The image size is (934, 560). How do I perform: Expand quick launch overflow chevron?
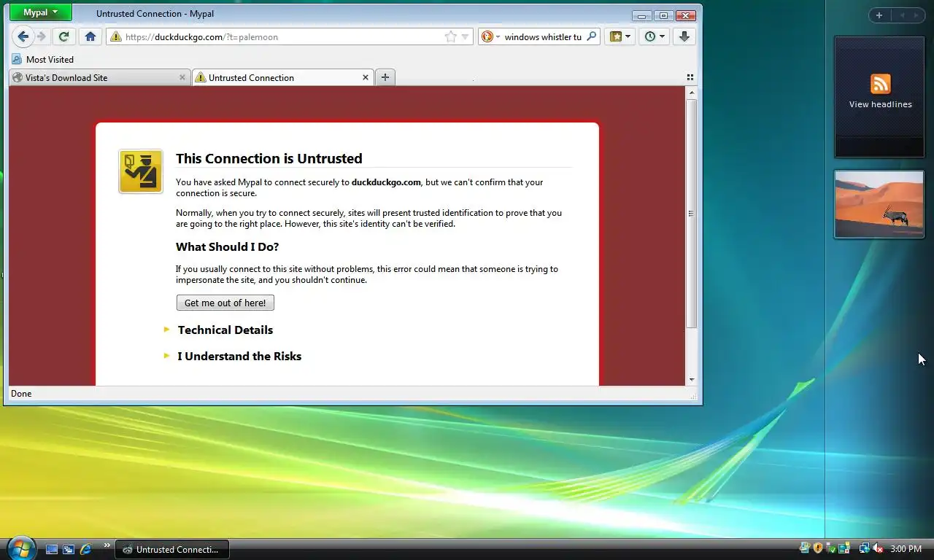point(107,545)
